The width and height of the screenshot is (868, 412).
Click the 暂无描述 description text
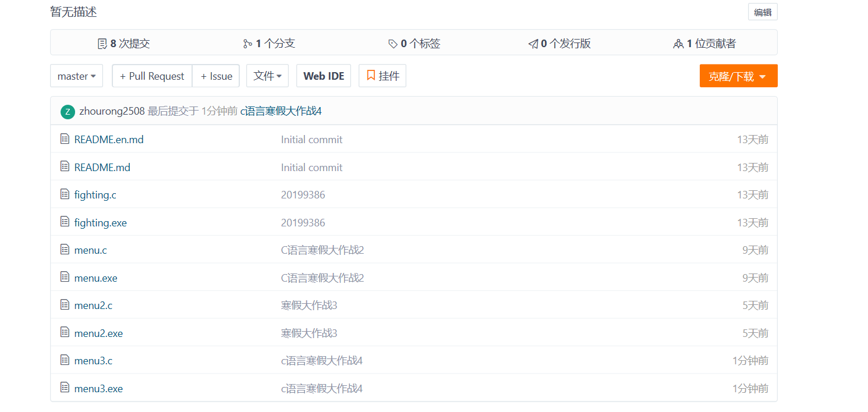(73, 12)
